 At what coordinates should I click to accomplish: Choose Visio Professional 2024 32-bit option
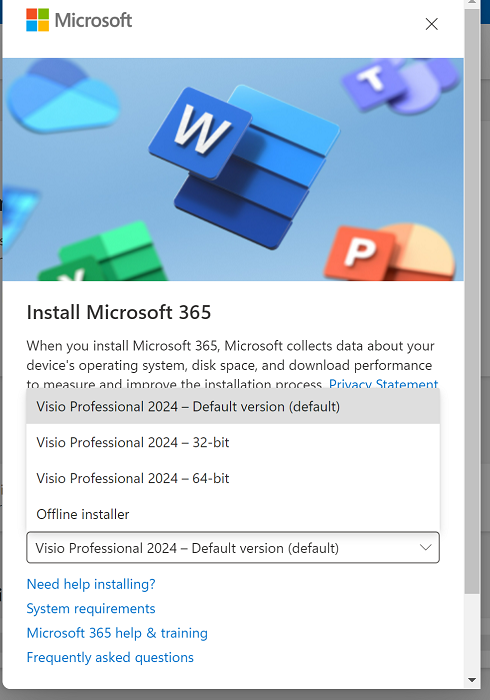(x=233, y=442)
